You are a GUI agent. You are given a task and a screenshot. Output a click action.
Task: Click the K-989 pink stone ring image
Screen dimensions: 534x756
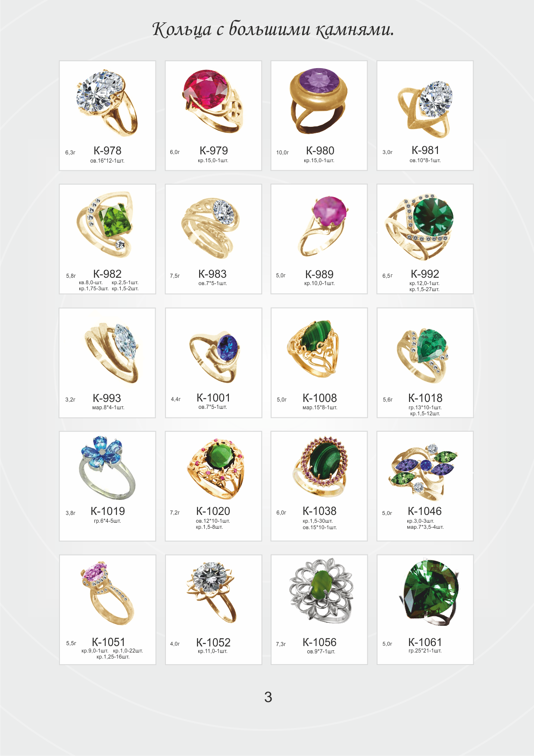322,226
